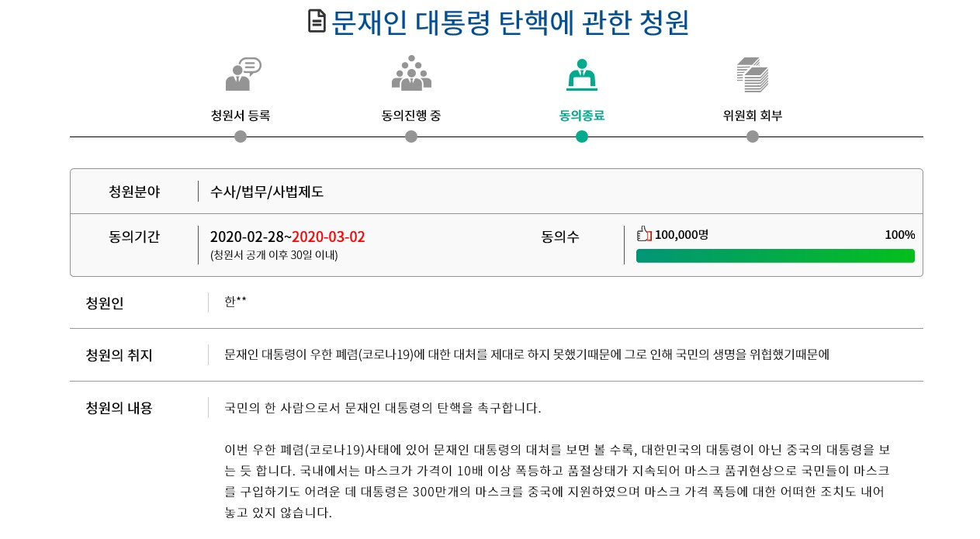980x539 pixels.
Task: Select the green 동의종료 person icon
Action: point(582,74)
